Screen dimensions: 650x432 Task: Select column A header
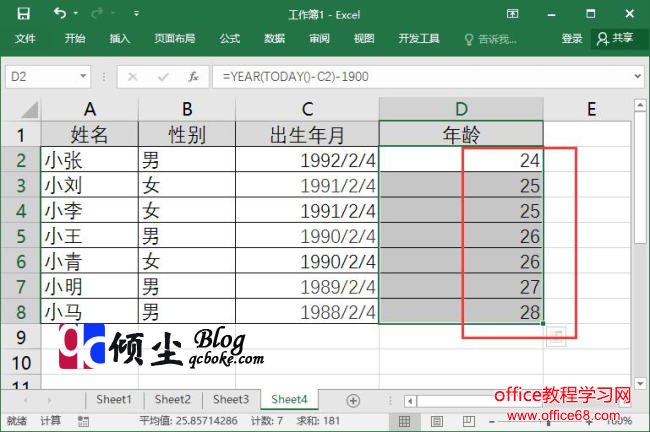point(90,109)
